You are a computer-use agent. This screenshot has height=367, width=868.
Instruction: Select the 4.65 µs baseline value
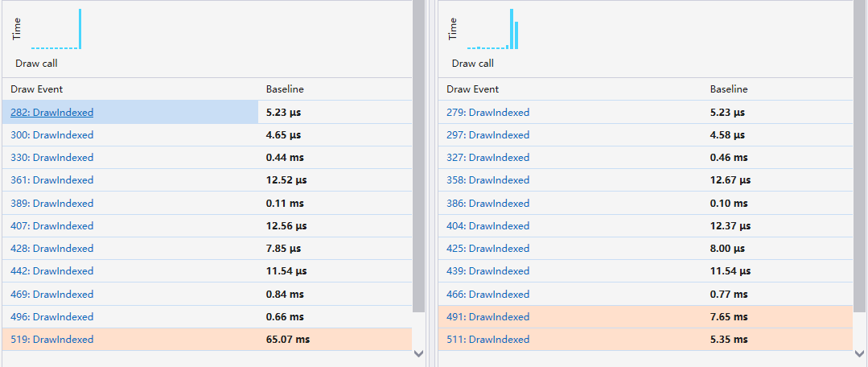coord(284,135)
